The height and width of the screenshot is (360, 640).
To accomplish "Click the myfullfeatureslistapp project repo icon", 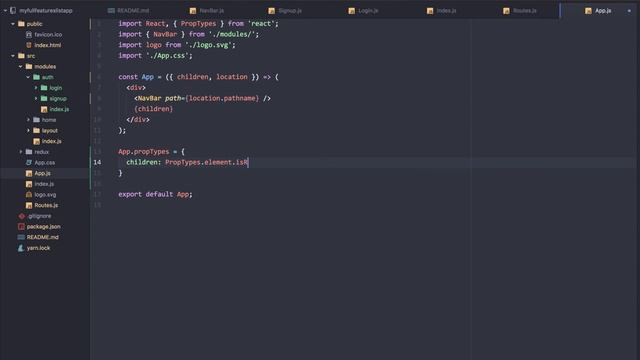I will coord(13,10).
